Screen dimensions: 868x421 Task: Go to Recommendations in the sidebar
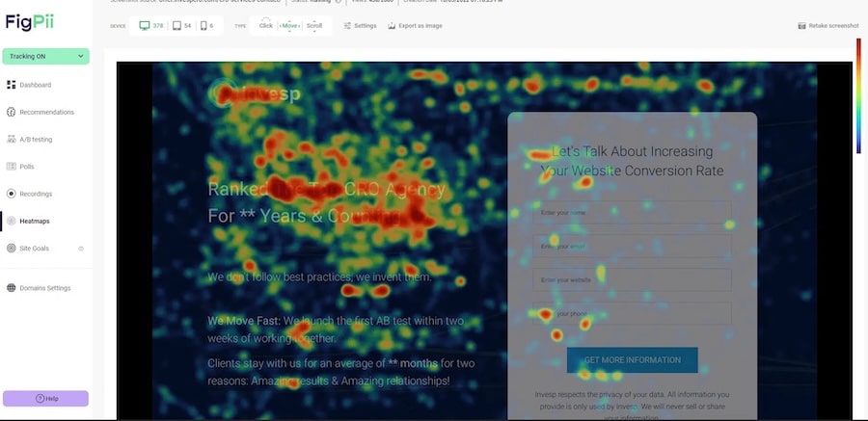(46, 112)
